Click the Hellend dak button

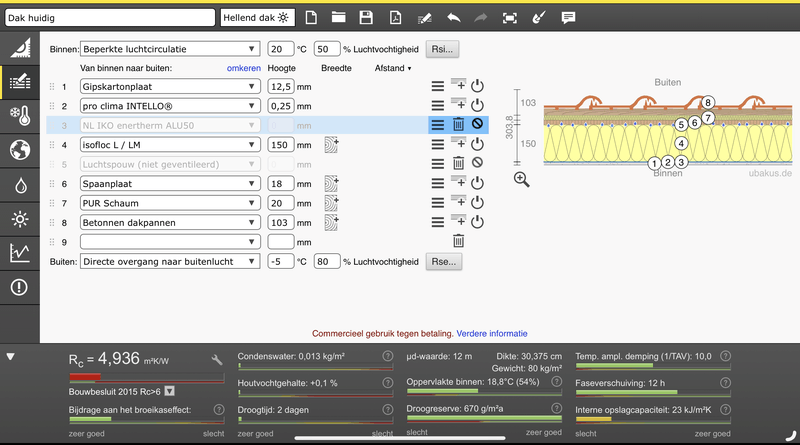click(x=257, y=17)
